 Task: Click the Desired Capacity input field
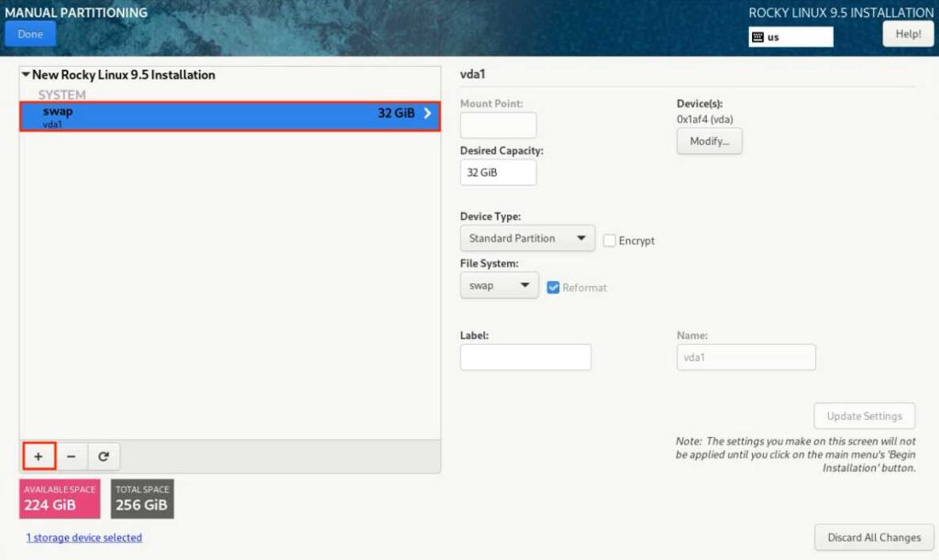pyautogui.click(x=498, y=172)
